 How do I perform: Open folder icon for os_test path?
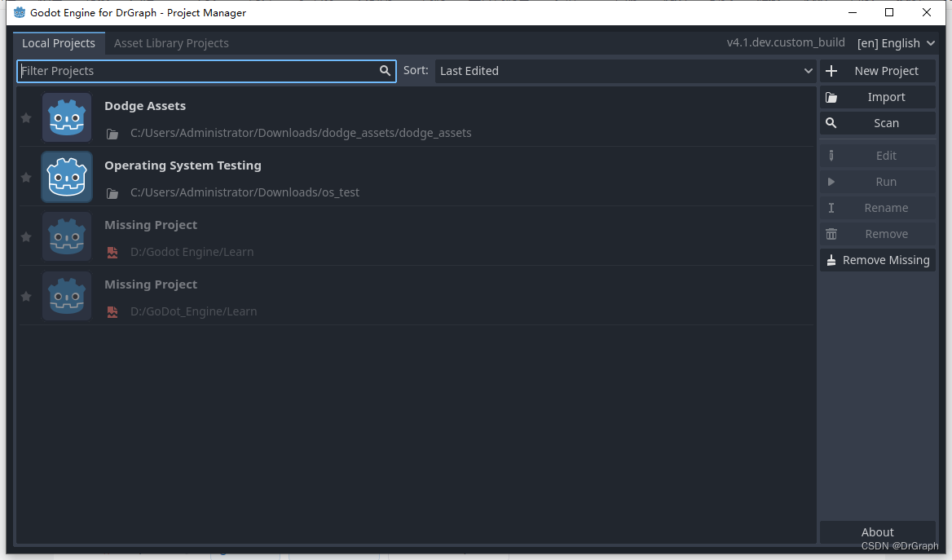click(x=112, y=193)
